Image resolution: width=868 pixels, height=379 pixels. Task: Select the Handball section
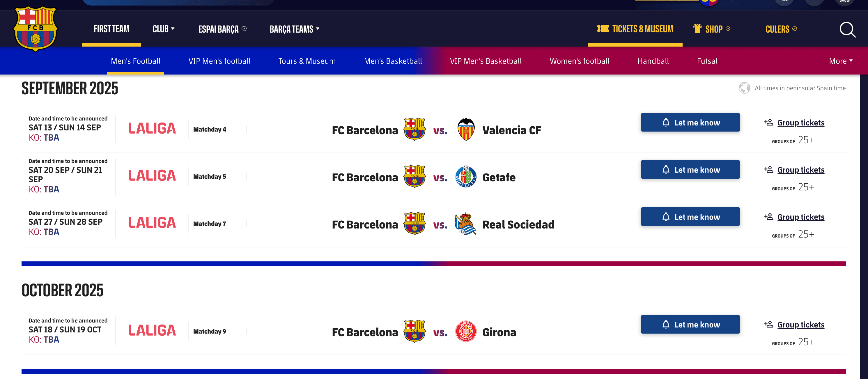653,61
